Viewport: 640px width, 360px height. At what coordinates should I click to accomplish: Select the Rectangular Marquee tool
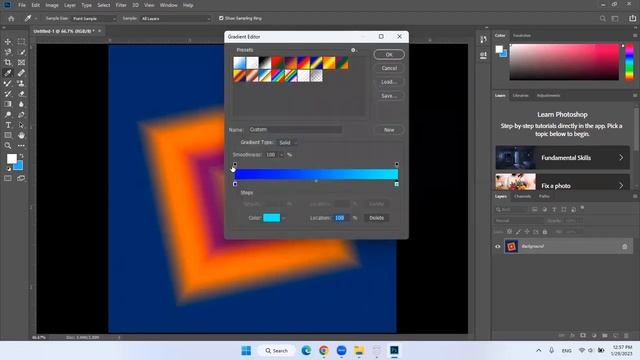[21, 42]
